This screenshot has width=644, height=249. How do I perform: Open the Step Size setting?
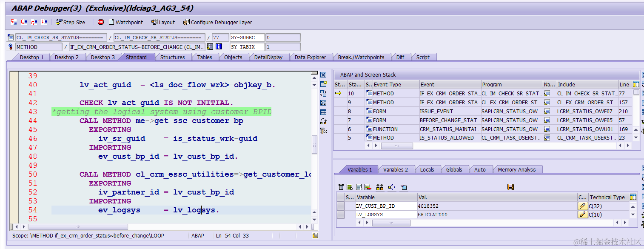[x=71, y=22]
